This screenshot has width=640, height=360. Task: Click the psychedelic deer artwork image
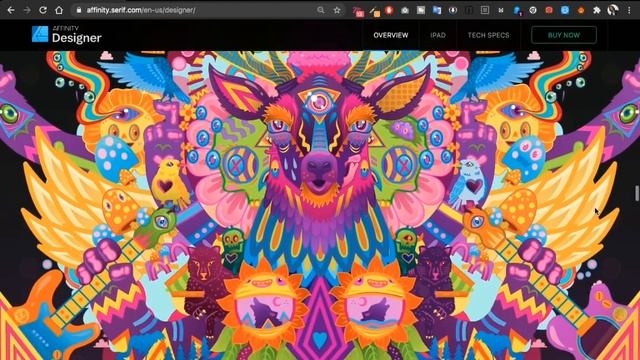click(320, 205)
